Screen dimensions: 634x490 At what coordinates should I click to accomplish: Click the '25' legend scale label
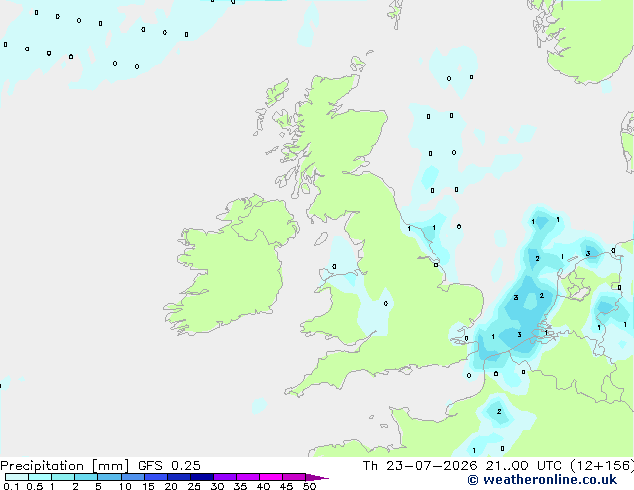[x=194, y=486]
